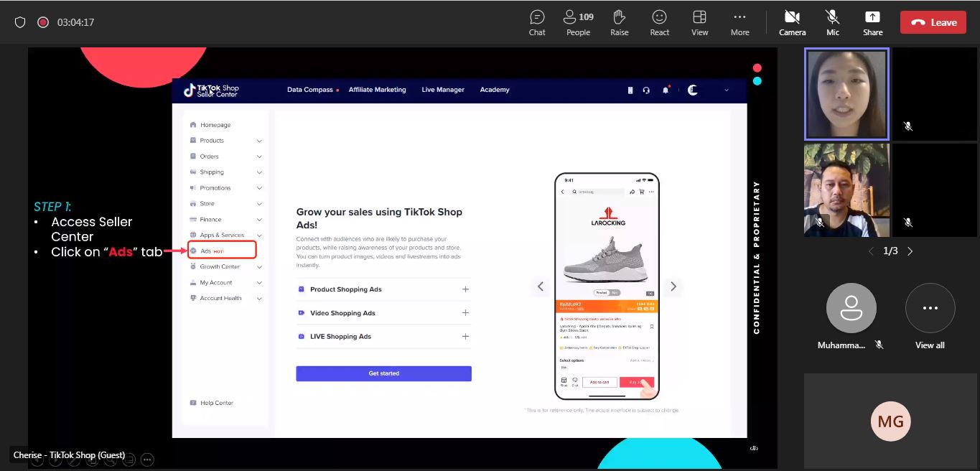Click muted mic icon beside Muhammad's name

click(x=879, y=345)
